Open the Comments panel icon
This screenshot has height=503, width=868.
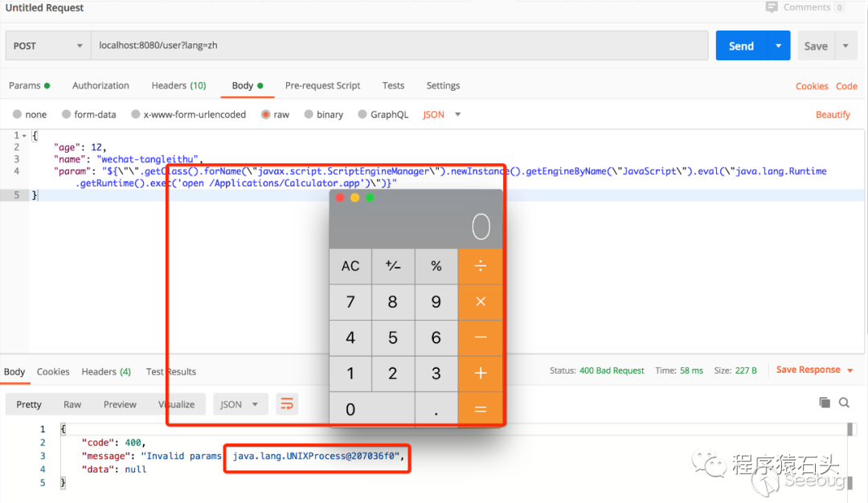point(771,7)
